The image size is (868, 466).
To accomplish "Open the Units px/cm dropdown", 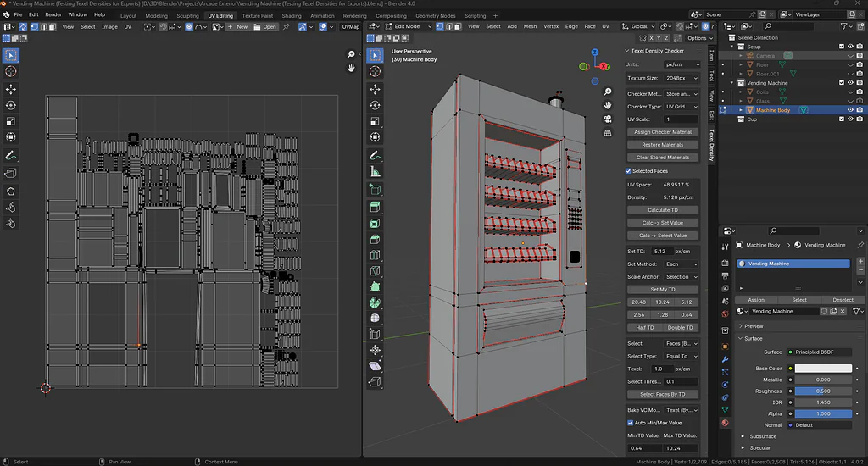I will tap(682, 64).
